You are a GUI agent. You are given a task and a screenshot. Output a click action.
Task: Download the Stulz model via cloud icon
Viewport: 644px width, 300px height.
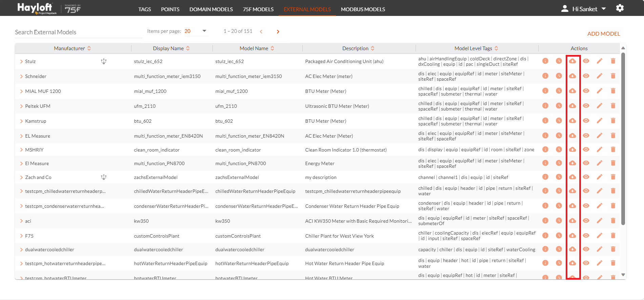572,61
